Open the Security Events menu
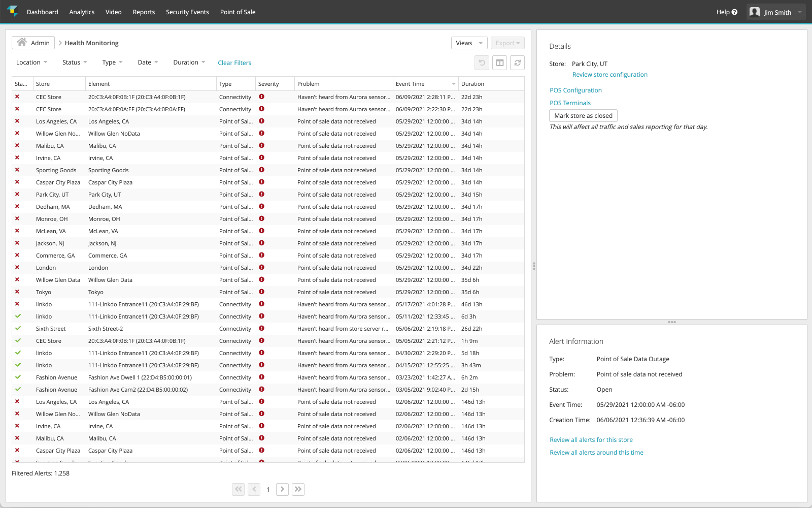The height and width of the screenshot is (508, 812). (187, 12)
